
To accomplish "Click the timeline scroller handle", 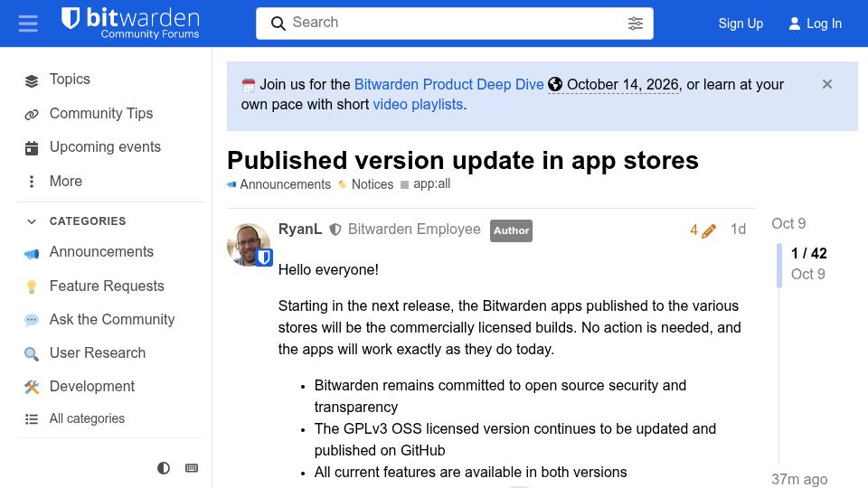I will 779,266.
